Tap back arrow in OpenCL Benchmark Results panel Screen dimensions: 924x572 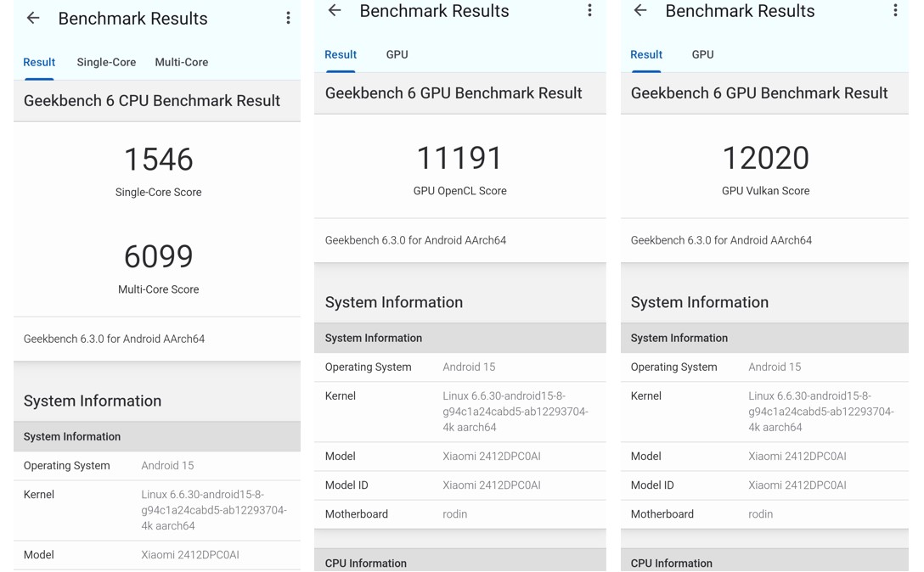tap(335, 10)
